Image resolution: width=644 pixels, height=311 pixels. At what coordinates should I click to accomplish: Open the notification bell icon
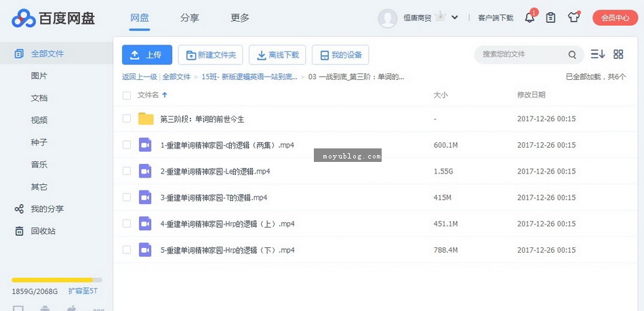530,18
